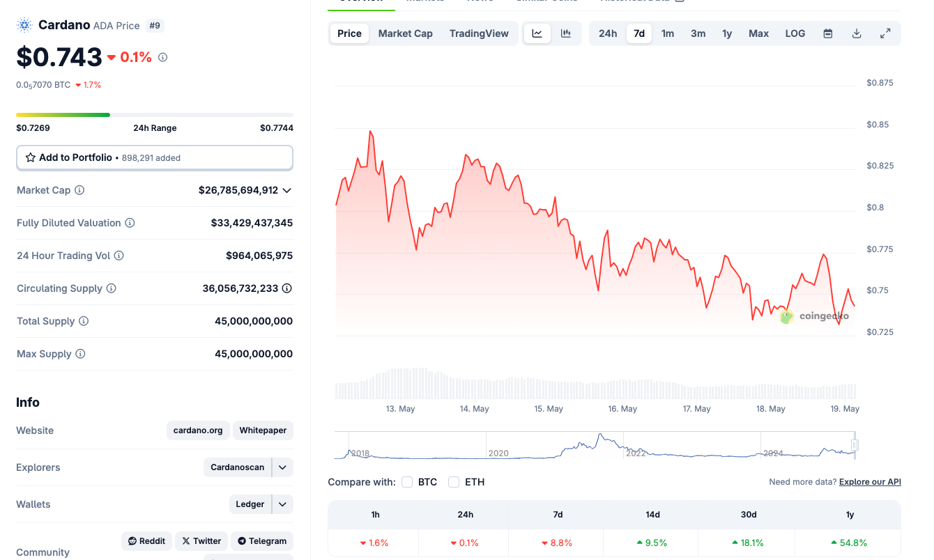Switch to the candlestick chart icon
Viewport: 934px width, 560px height.
566,33
